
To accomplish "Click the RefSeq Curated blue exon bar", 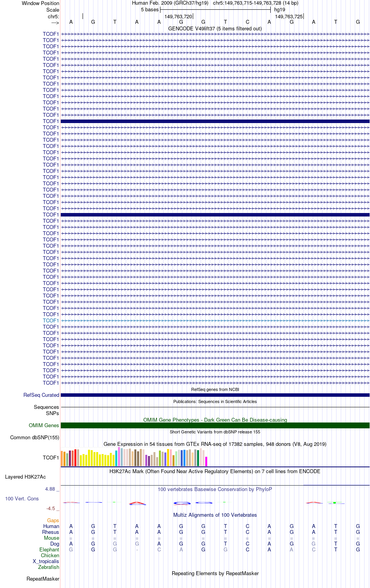I will click(215, 395).
